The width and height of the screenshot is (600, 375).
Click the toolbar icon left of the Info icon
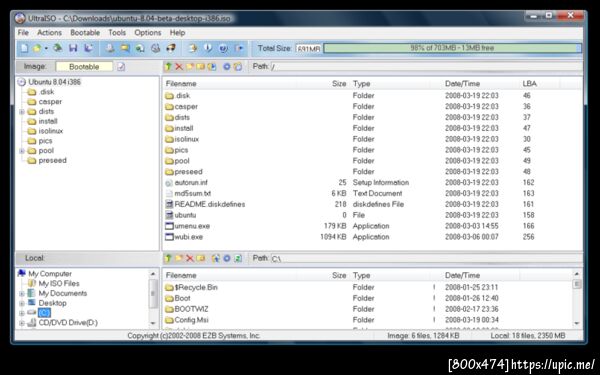point(193,48)
